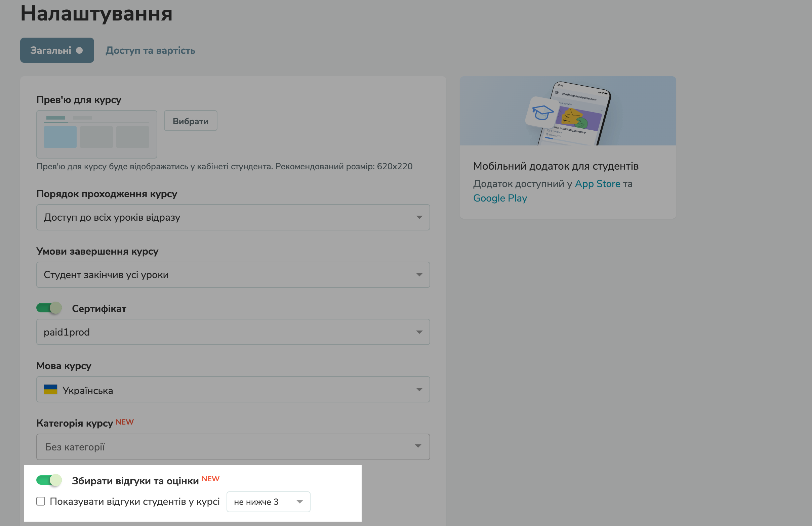Toggle the Сертифікат switch off
Screen dimensions: 812x526
point(49,308)
